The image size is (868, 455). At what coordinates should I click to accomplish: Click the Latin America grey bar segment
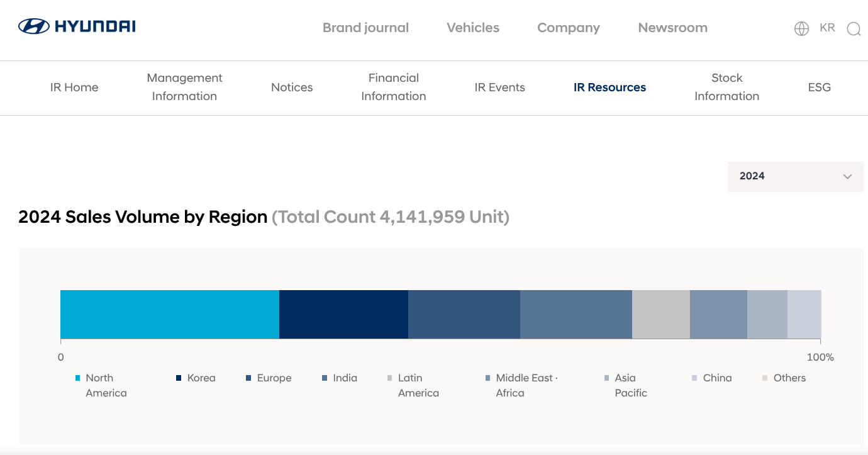click(661, 314)
